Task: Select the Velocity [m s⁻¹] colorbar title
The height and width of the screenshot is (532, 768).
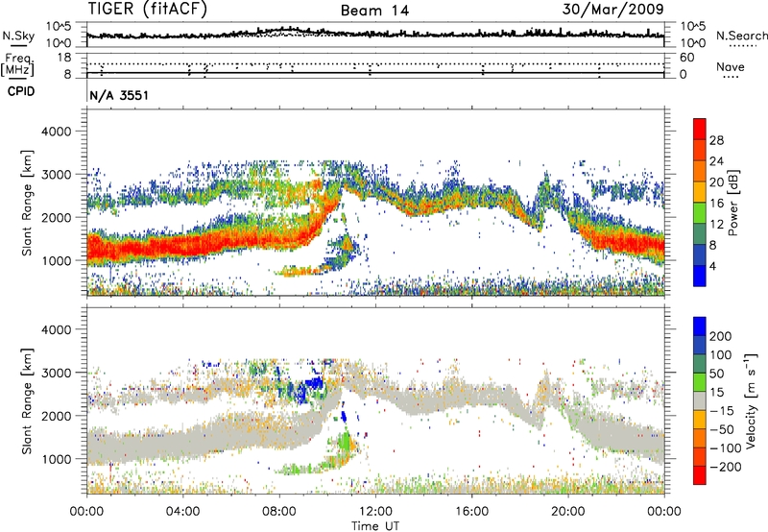Action: 752,400
